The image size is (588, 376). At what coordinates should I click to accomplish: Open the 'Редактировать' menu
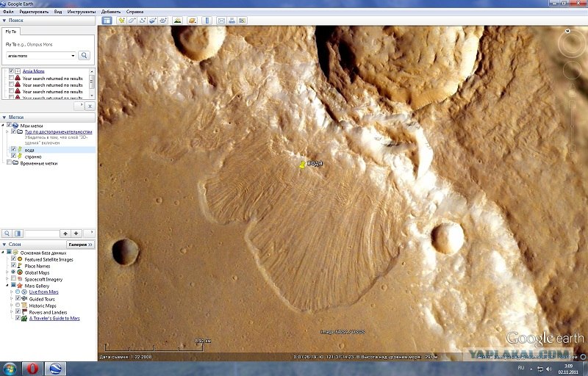(x=34, y=12)
